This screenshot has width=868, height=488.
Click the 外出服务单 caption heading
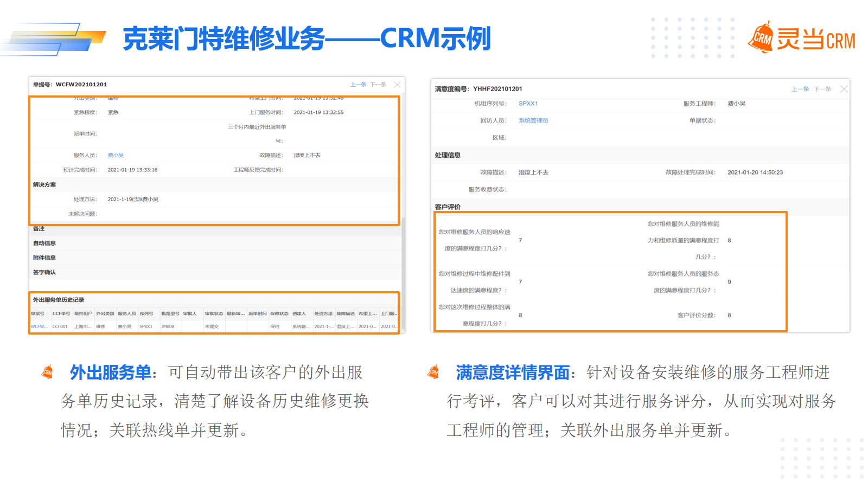tap(111, 373)
